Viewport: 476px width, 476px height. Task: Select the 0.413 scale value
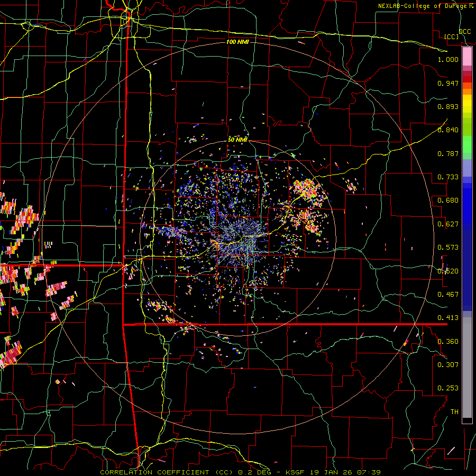click(448, 318)
